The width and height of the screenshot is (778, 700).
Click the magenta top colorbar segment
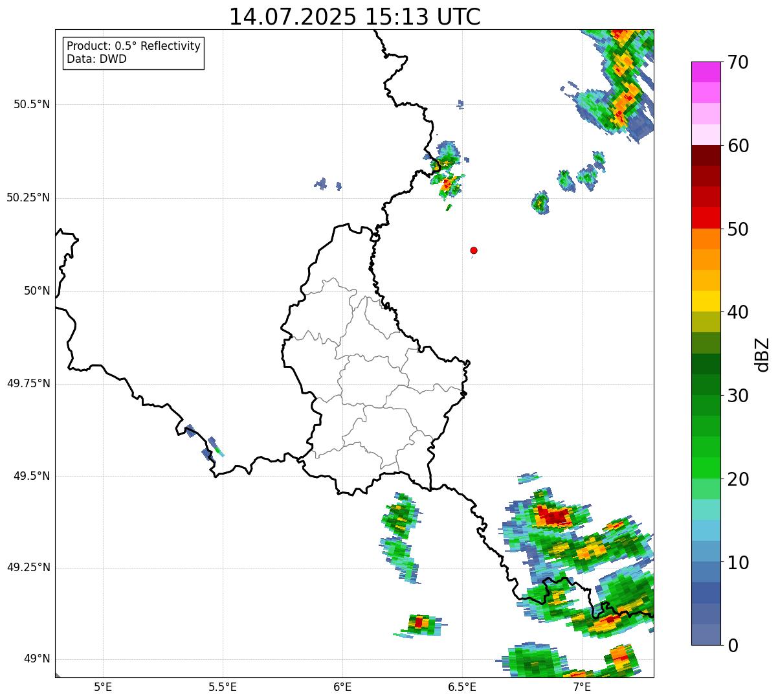point(706,72)
